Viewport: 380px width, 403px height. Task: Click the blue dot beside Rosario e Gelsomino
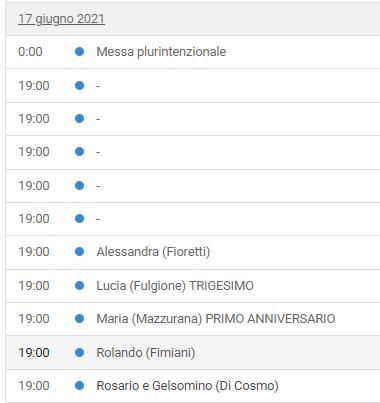79,386
